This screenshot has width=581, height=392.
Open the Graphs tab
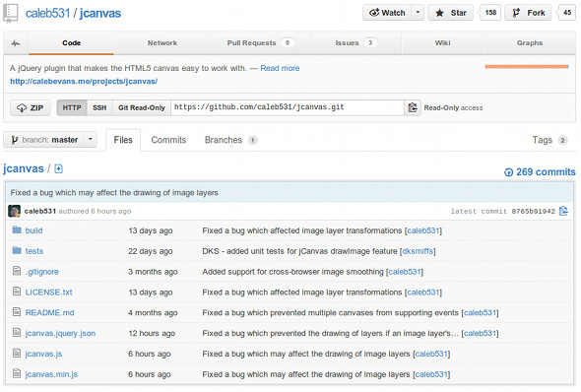(x=530, y=43)
